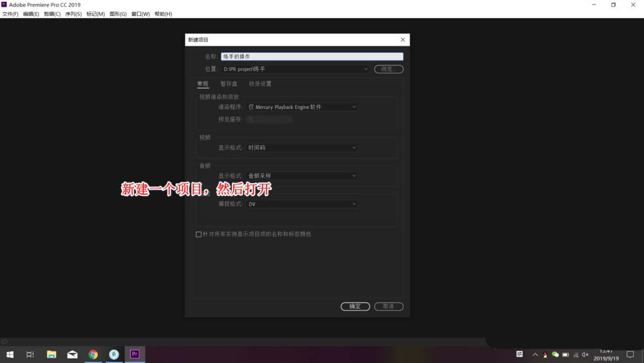Show hidden system tray icons
644x363 pixels.
[535, 355]
